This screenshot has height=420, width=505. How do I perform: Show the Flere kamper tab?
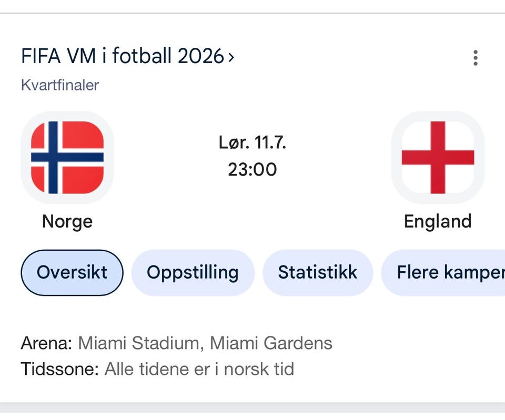point(443,273)
